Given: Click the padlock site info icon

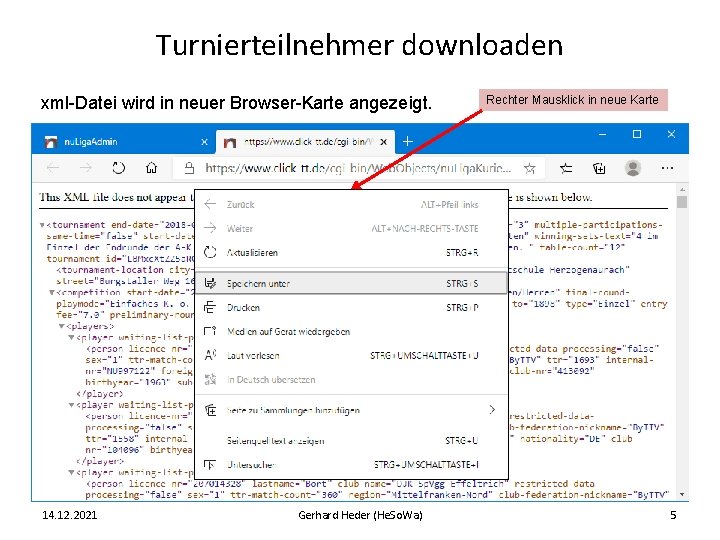Looking at the screenshot, I should [x=189, y=169].
